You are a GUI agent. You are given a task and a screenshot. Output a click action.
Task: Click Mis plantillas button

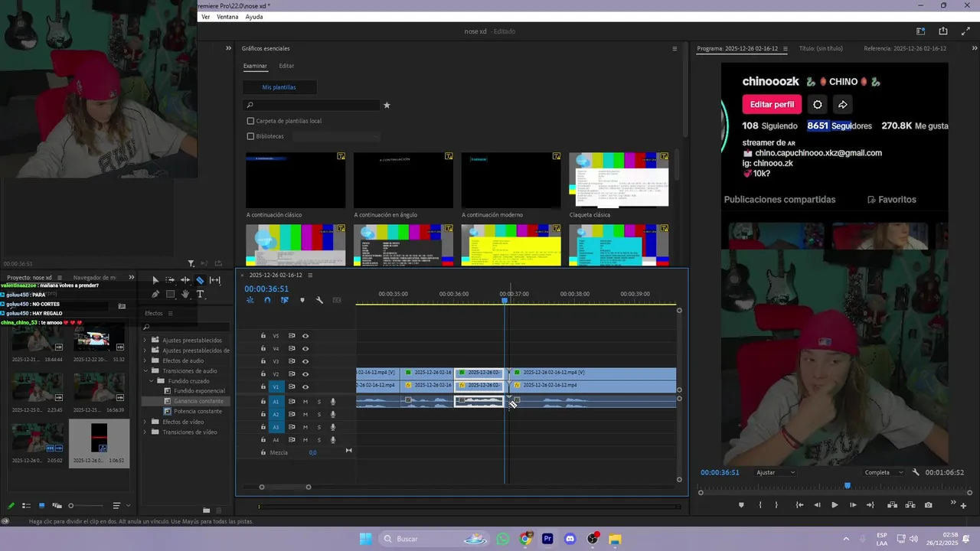(x=279, y=87)
